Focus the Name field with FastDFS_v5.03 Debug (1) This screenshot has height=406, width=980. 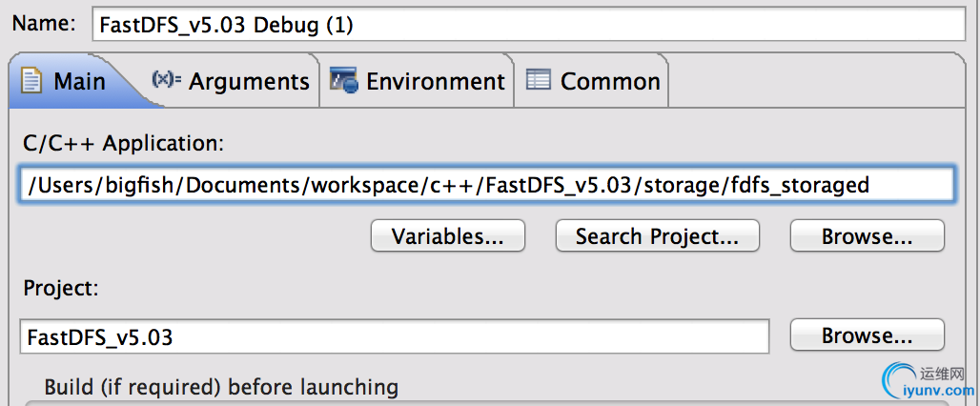(x=529, y=25)
